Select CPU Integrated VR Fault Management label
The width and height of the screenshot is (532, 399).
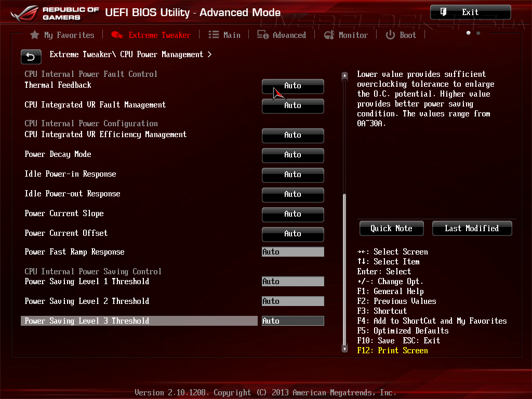(96, 105)
